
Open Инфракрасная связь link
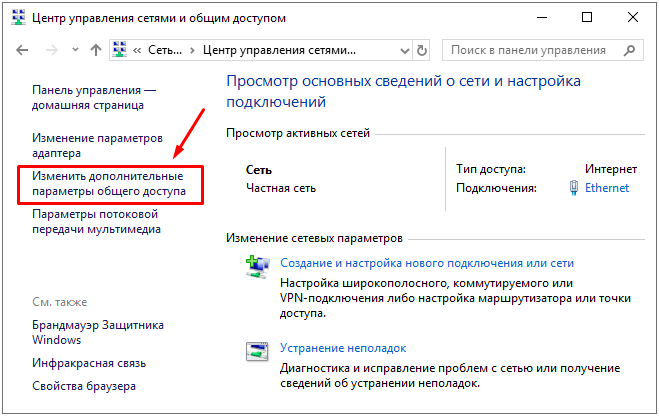[x=89, y=363]
